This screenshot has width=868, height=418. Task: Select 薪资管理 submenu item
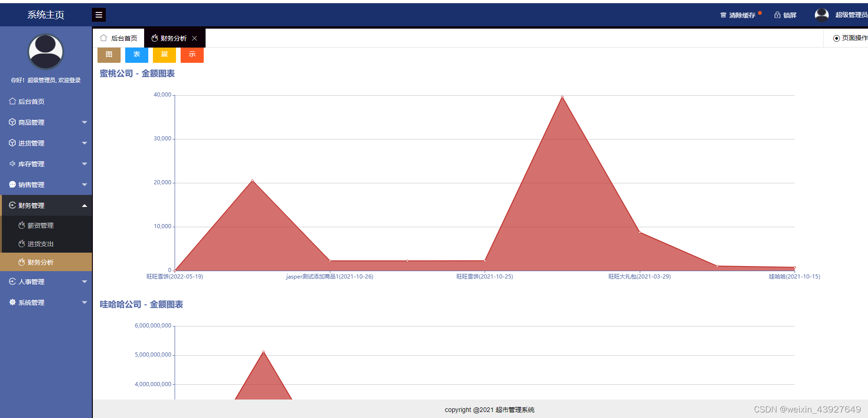46,225
